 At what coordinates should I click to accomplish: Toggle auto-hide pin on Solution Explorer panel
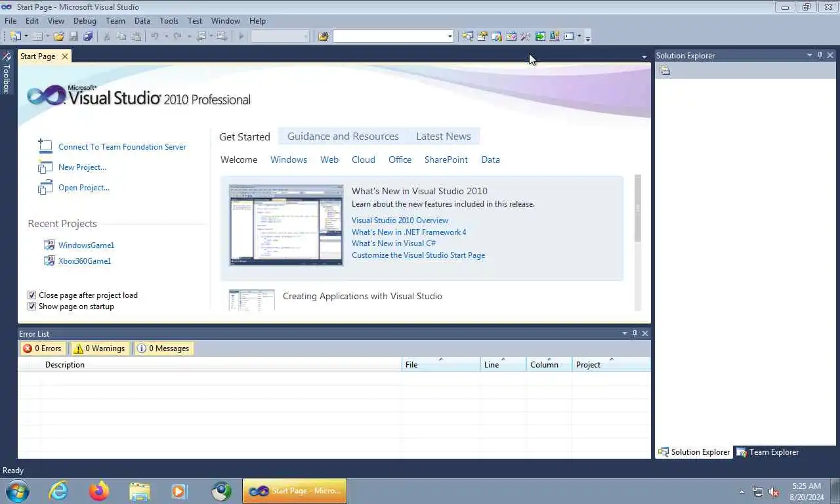pos(820,56)
